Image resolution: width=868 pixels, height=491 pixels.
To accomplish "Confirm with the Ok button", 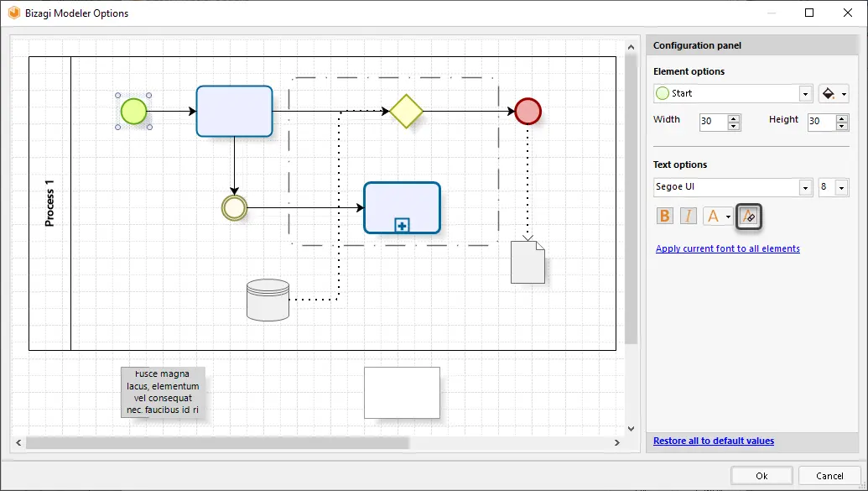I will 761,476.
